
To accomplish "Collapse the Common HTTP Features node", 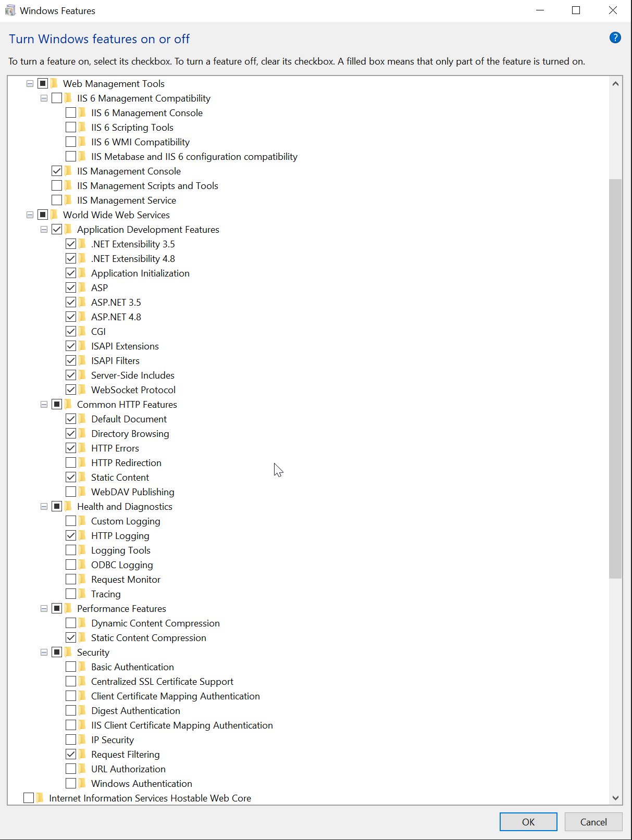I will tap(44, 404).
